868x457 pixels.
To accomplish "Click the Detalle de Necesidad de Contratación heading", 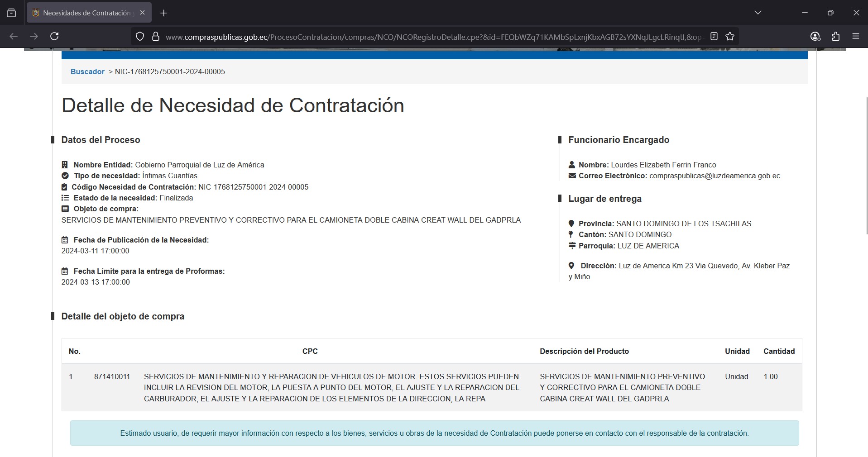I will point(233,105).
